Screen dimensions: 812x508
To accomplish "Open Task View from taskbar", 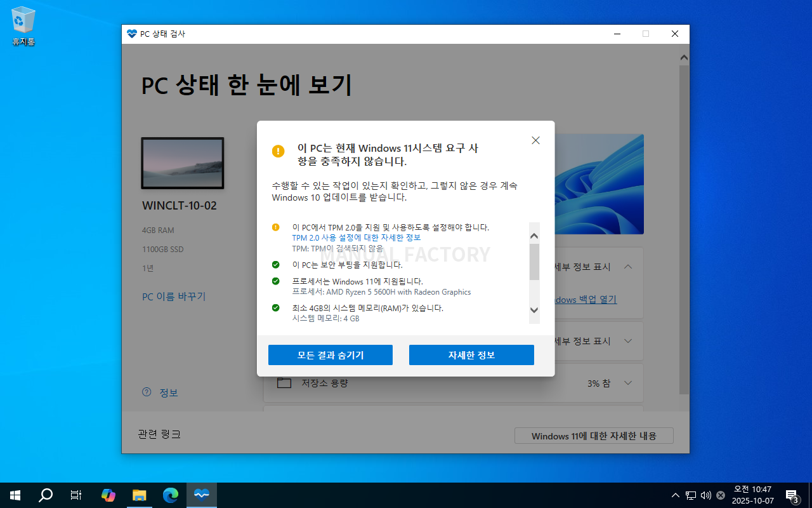I will coord(76,495).
